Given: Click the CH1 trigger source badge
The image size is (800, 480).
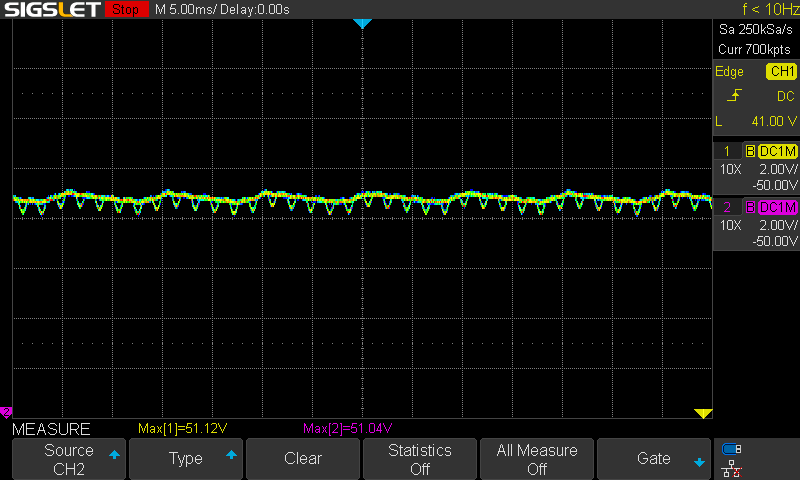Looking at the screenshot, I should click(x=782, y=71).
